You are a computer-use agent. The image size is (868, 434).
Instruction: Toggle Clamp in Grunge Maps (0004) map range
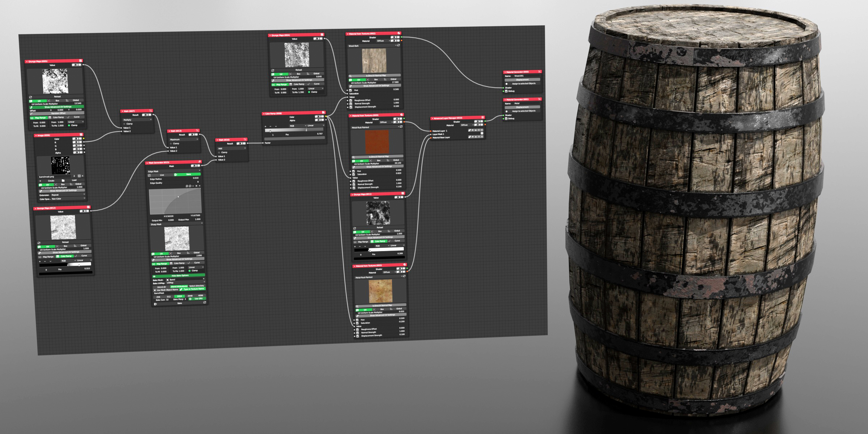click(309, 92)
